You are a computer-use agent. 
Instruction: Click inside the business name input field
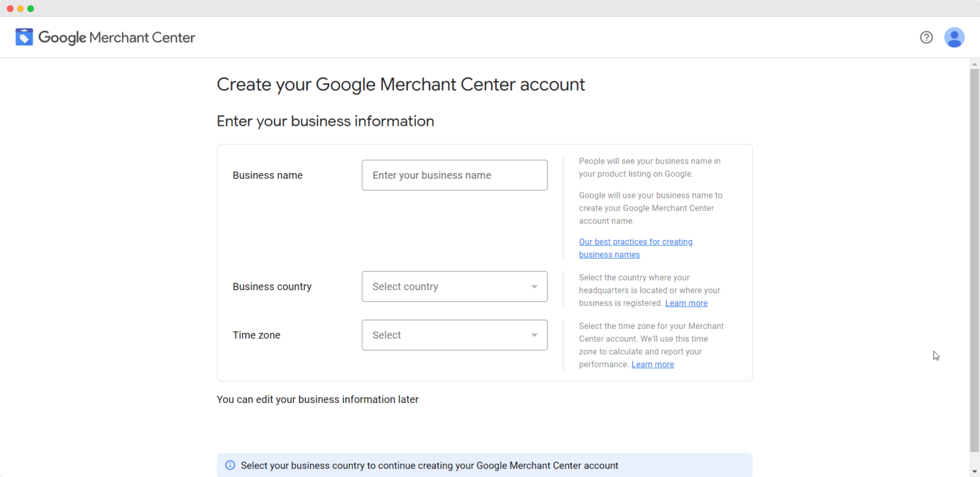coord(454,175)
